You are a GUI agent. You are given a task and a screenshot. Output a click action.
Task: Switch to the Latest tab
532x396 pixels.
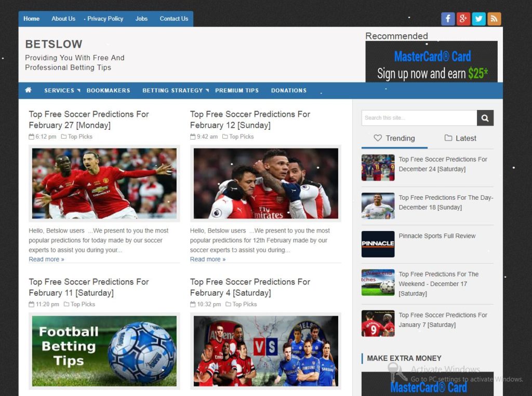tap(460, 138)
